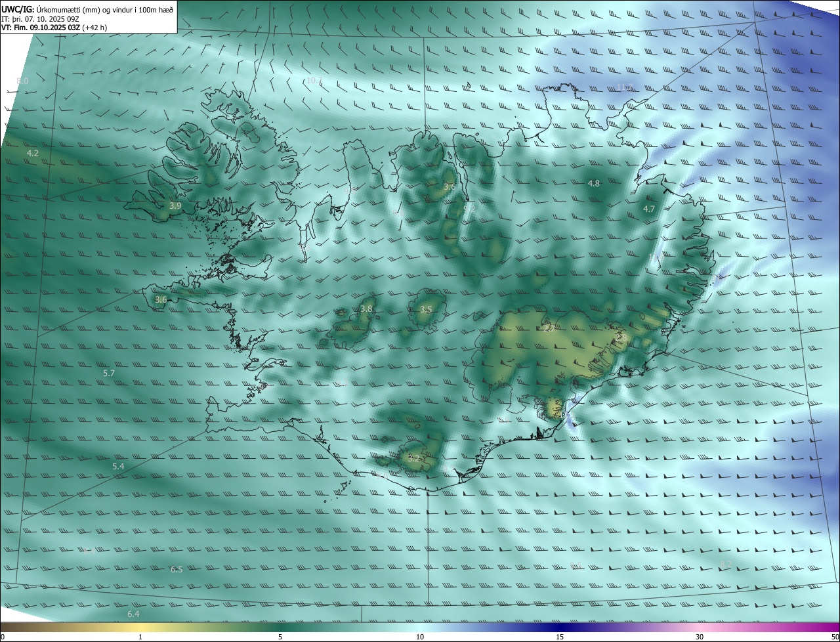The height and width of the screenshot is (642, 840).
Task: Click the 0 tick on color scale
Action: 3,637
